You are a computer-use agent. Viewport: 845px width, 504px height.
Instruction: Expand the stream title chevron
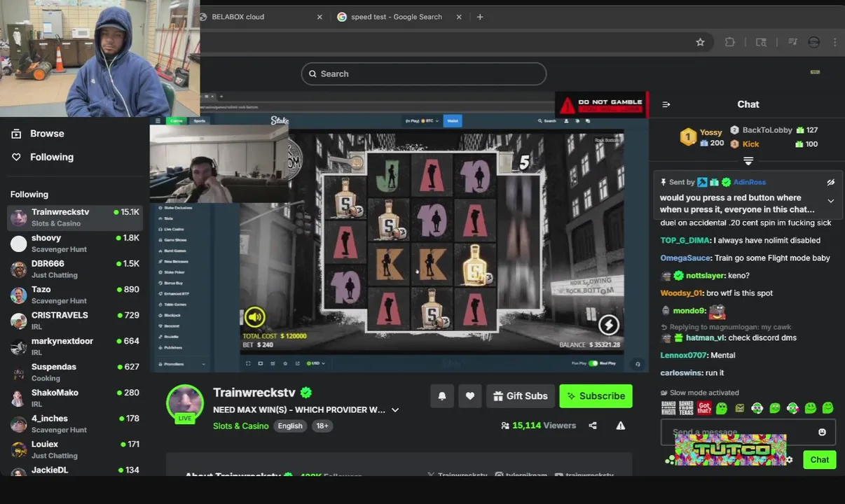coord(395,410)
